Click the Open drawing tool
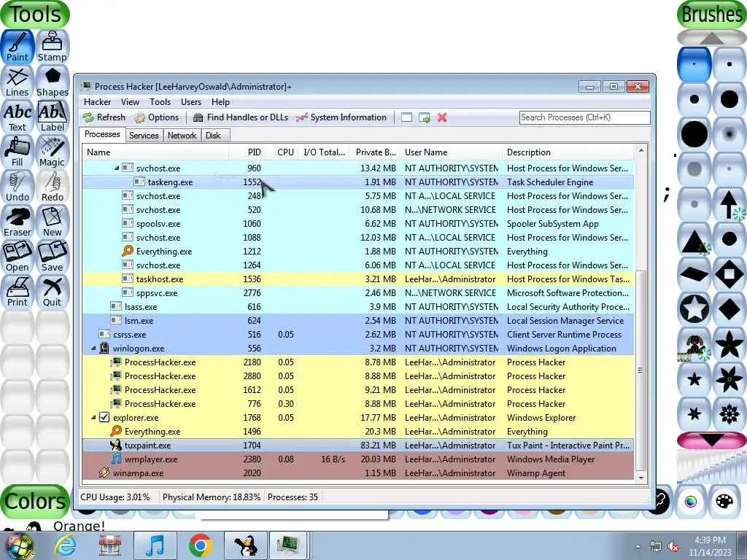 [x=18, y=257]
